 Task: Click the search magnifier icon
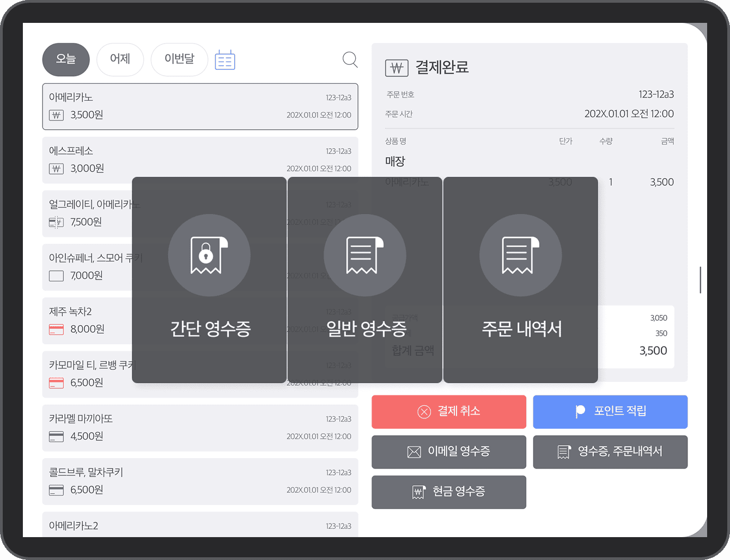click(350, 59)
